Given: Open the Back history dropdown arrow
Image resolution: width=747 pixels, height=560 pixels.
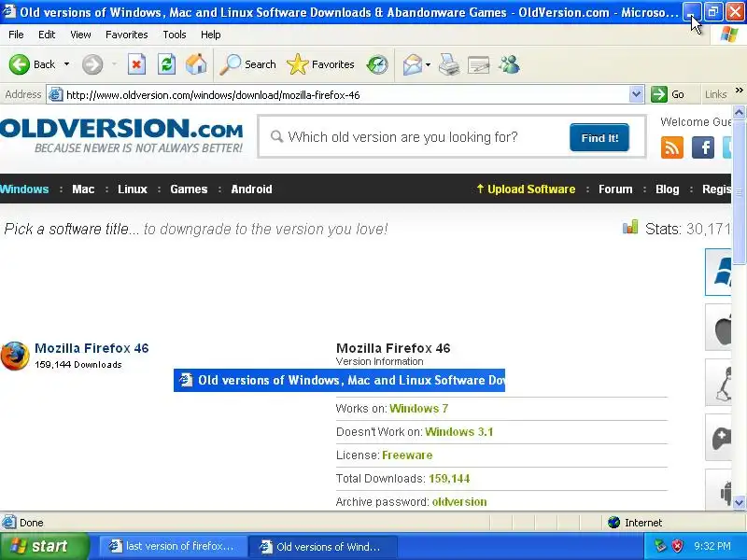Looking at the screenshot, I should [66, 64].
